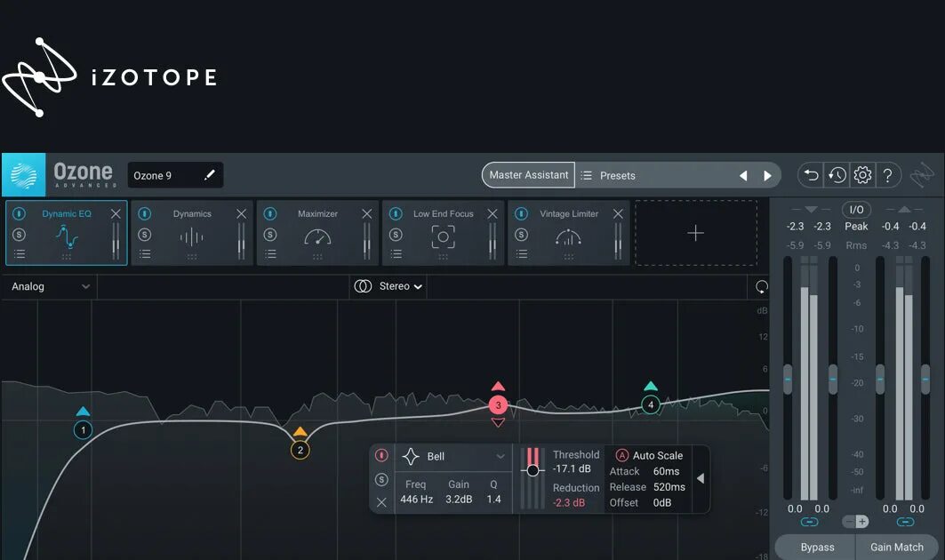Image resolution: width=945 pixels, height=560 pixels.
Task: Open the undo history clock icon
Action: [x=837, y=175]
